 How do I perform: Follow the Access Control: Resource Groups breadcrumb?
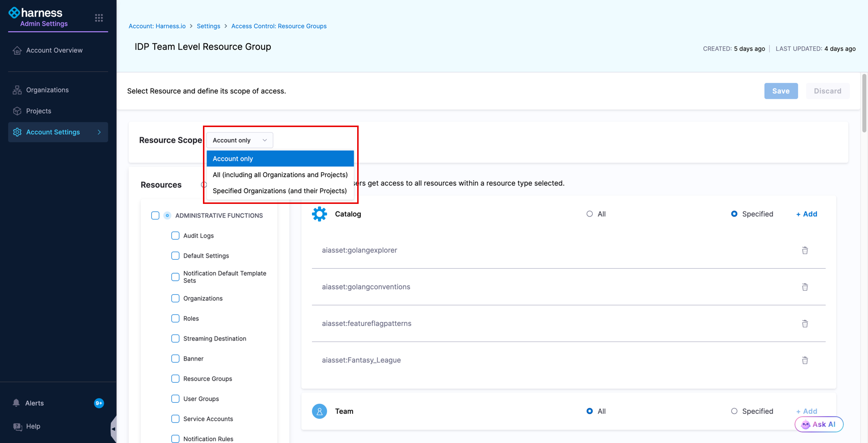coord(279,26)
